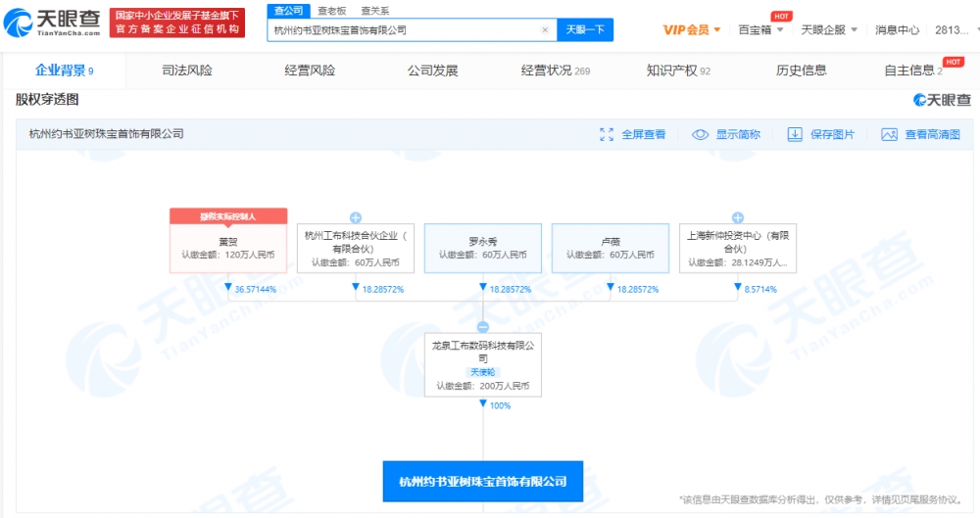Expand the 百宝箱 menu
Viewport: 980px width, 518px height.
(760, 30)
